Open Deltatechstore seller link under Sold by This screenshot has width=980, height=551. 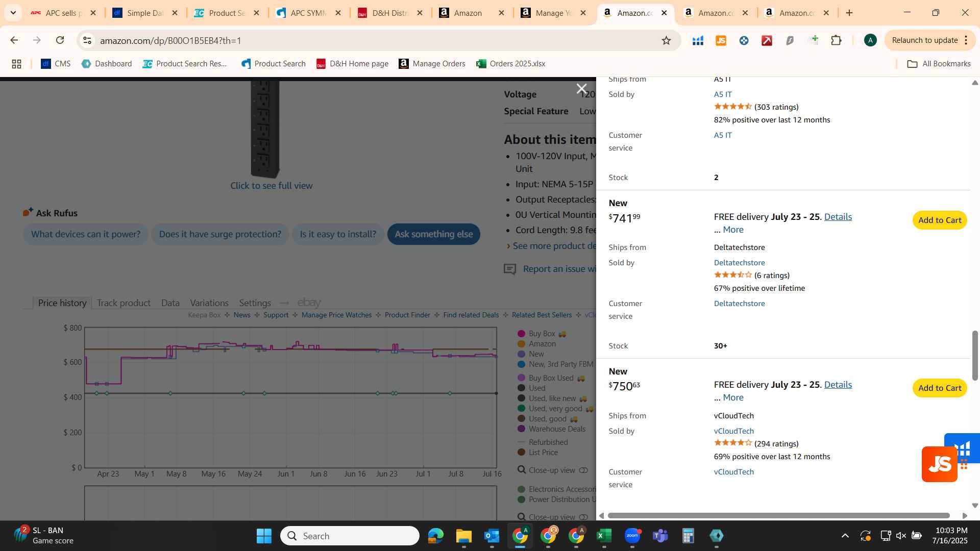tap(739, 263)
